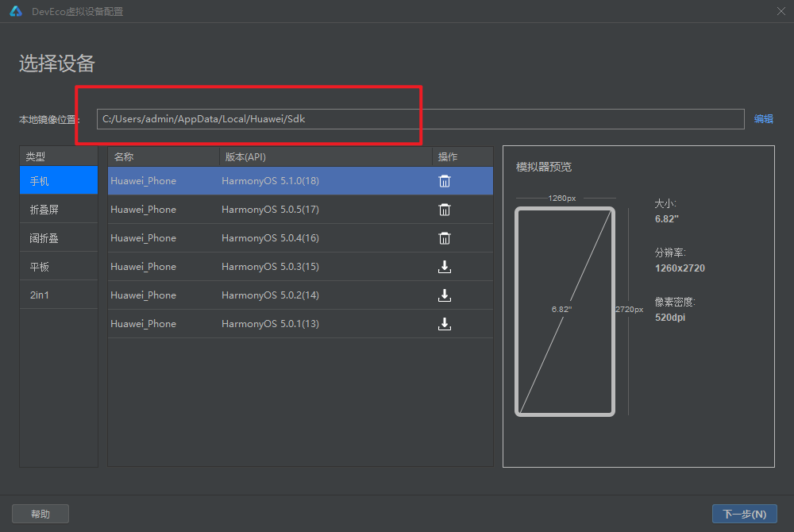Click the 1260x2720 resolution value
The image size is (794, 532).
[680, 268]
